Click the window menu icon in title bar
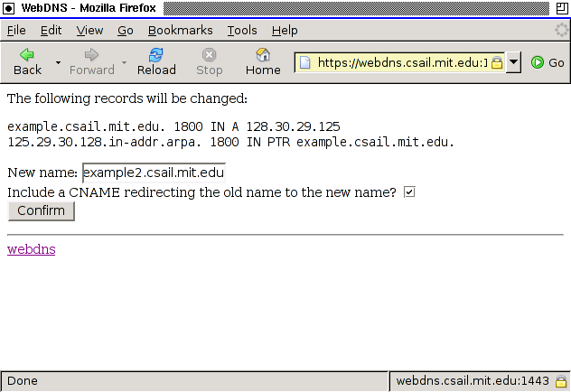 pyautogui.click(x=9, y=8)
